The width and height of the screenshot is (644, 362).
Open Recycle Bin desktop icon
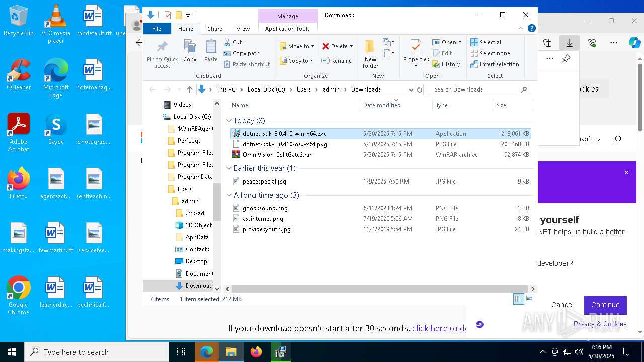click(x=19, y=21)
